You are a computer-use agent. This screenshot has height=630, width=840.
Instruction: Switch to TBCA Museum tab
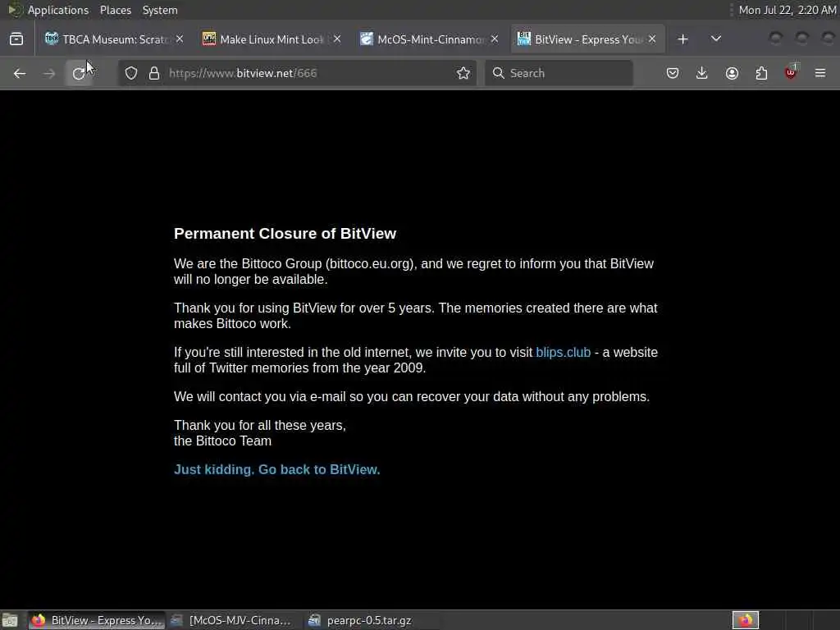[x=115, y=39]
